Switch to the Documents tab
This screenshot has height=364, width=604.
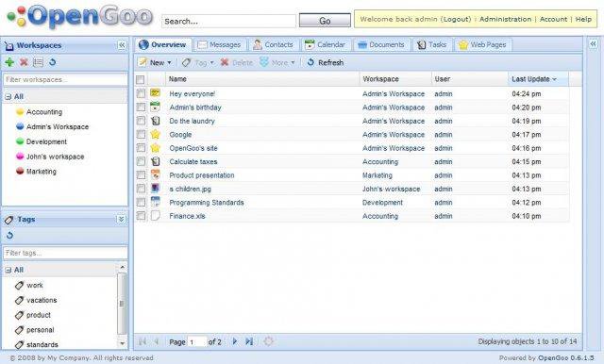click(381, 44)
